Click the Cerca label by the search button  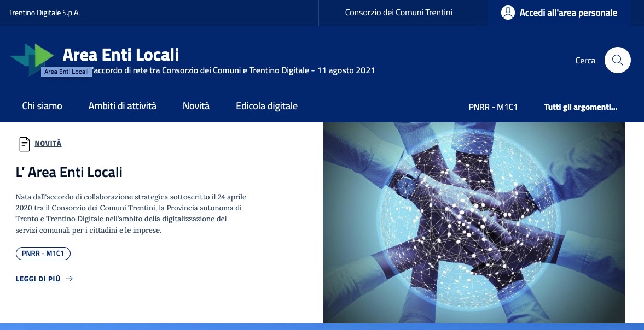(585, 60)
